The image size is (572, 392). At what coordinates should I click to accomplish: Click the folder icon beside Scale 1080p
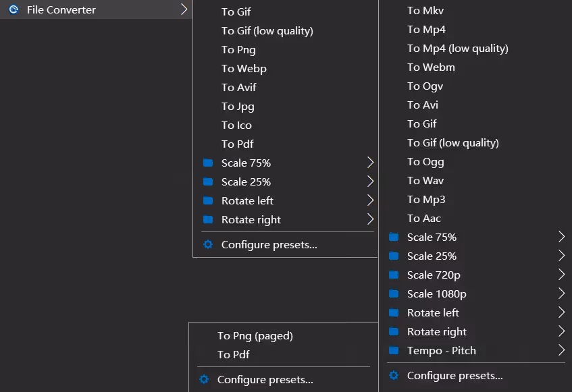394,294
